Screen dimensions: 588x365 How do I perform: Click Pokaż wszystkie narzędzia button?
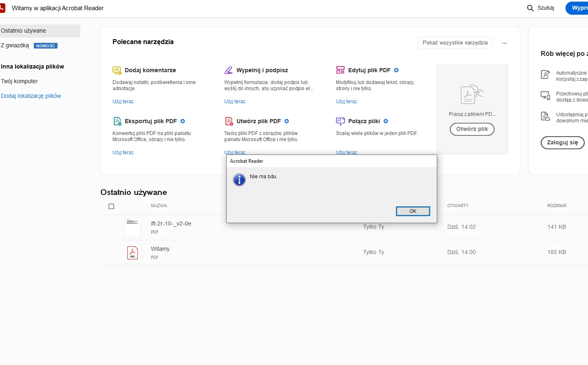click(455, 42)
